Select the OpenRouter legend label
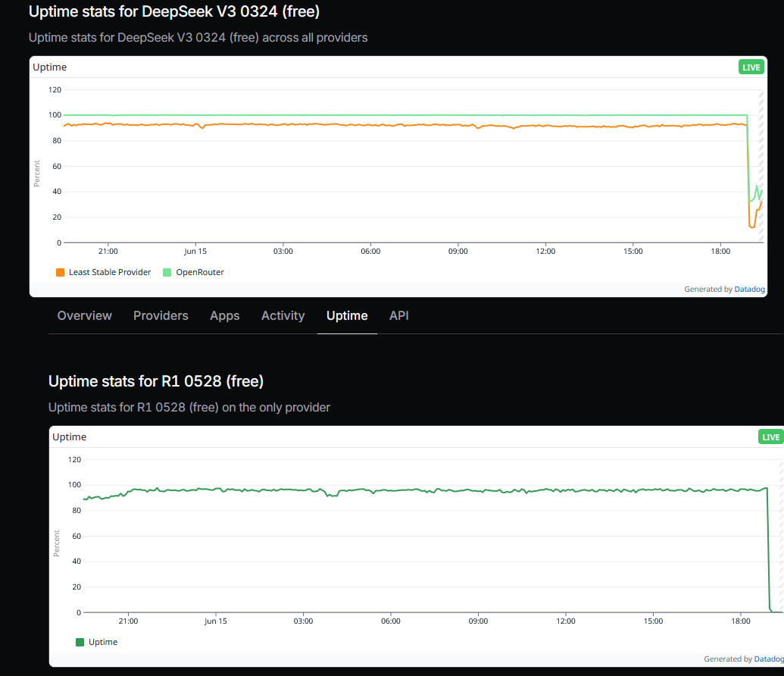The width and height of the screenshot is (784, 676). (x=200, y=272)
